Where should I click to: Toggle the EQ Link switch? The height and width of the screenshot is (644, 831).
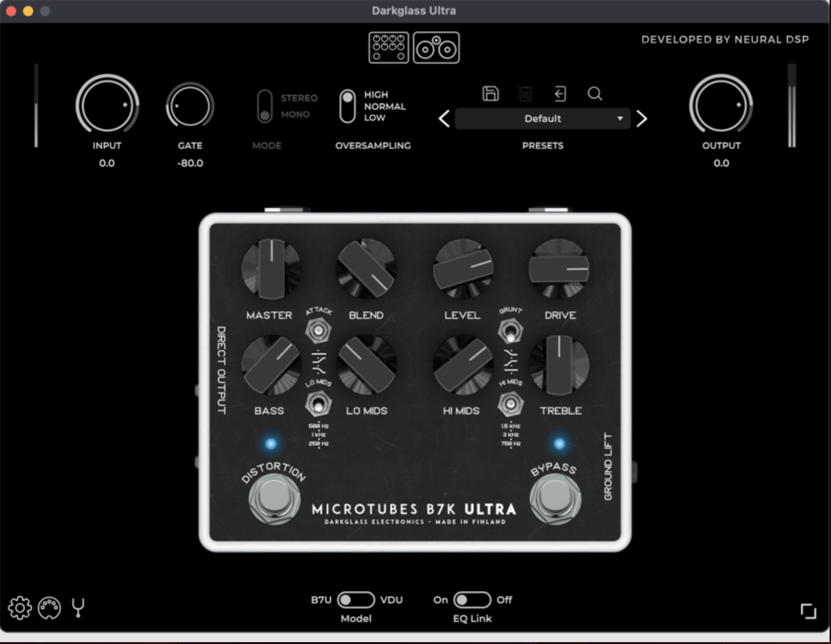click(472, 600)
